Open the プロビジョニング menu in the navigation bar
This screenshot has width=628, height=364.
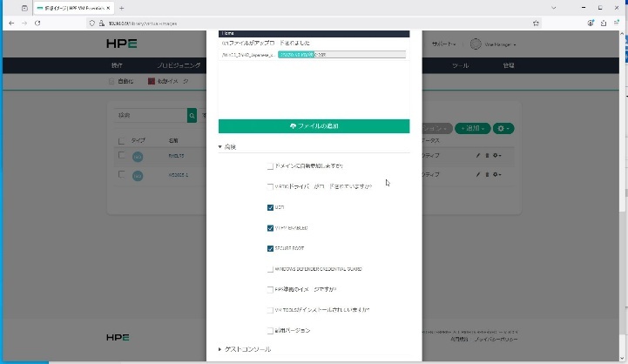tap(179, 65)
